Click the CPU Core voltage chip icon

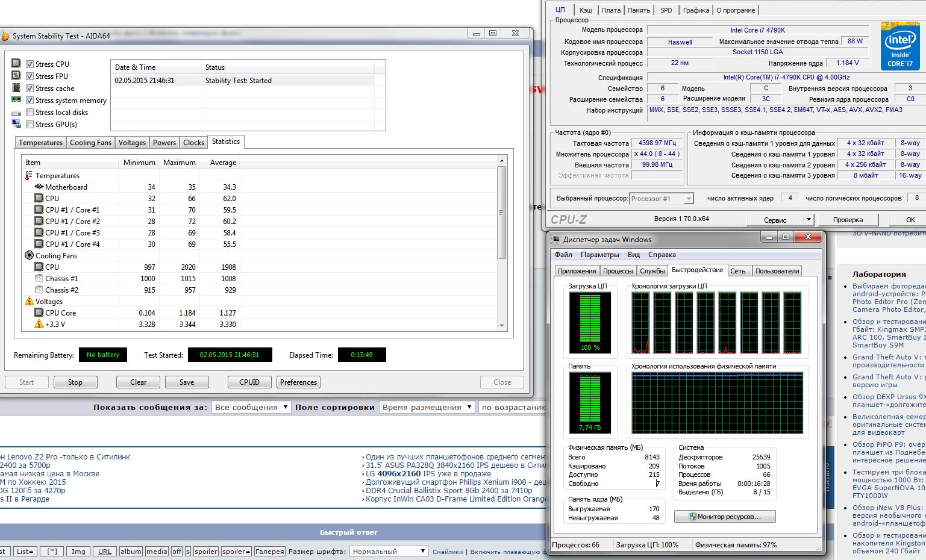coord(39,313)
